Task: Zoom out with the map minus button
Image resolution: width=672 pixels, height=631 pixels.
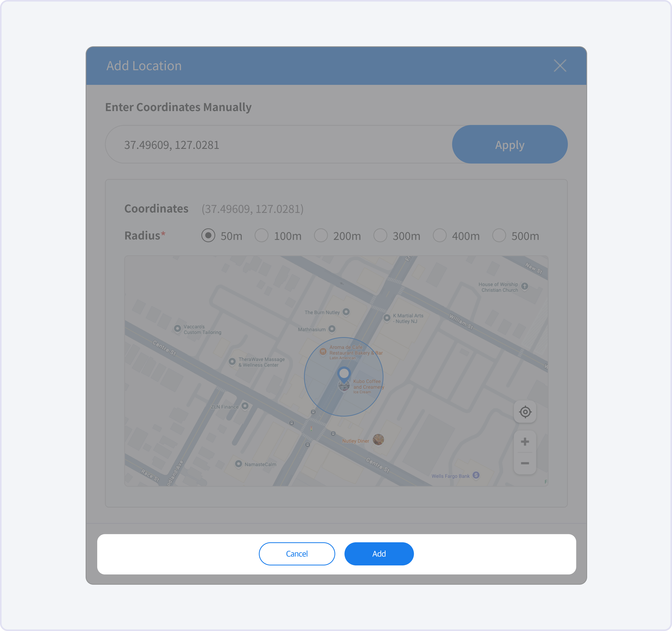Action: click(525, 463)
